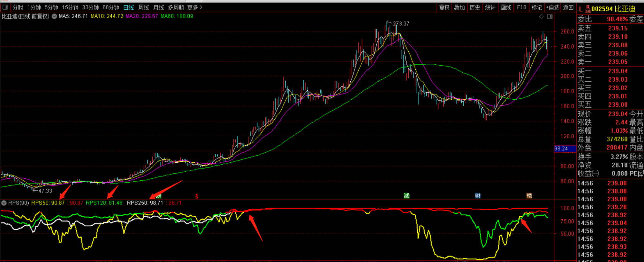The image size is (644, 262).
Task: Expand the 更多 more periods menu
Action: pos(195,7)
